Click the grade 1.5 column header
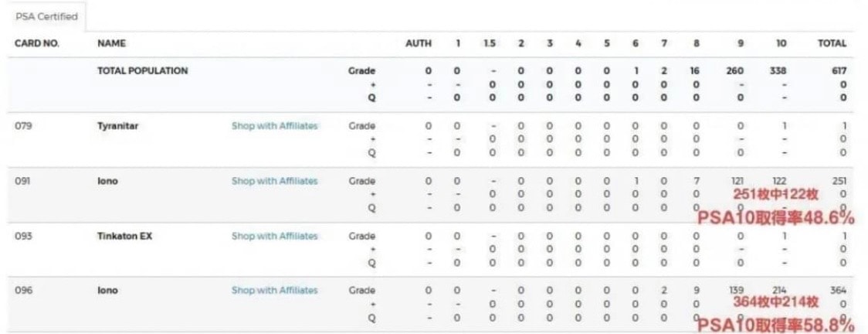 pyautogui.click(x=490, y=43)
